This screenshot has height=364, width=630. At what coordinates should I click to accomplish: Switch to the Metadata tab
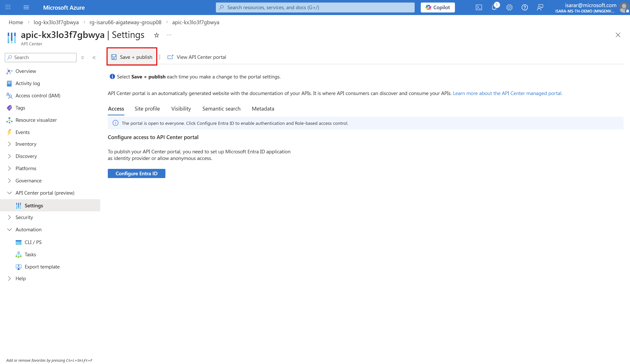point(263,109)
